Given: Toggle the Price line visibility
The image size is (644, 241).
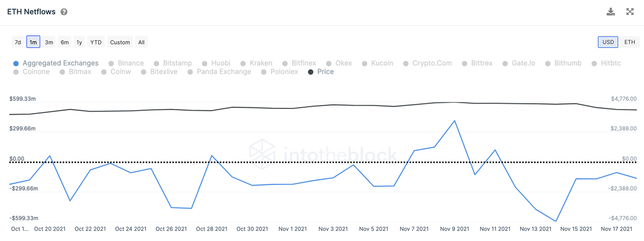Looking at the screenshot, I should click(321, 72).
